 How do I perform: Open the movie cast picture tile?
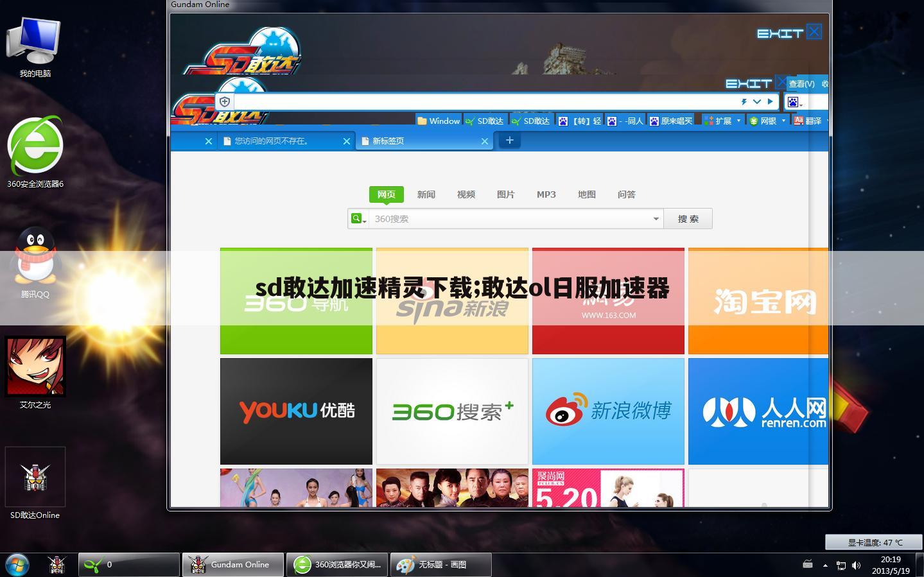click(452, 488)
